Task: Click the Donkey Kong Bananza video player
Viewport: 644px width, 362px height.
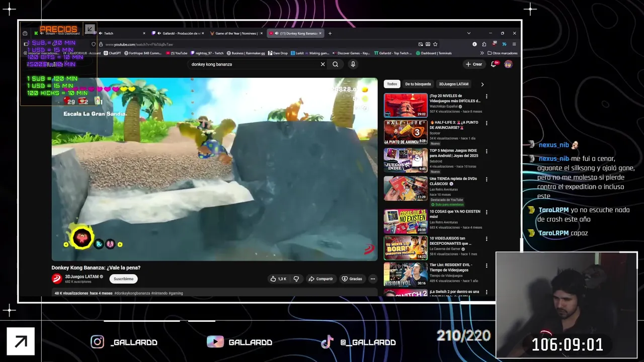Action: 214,169
